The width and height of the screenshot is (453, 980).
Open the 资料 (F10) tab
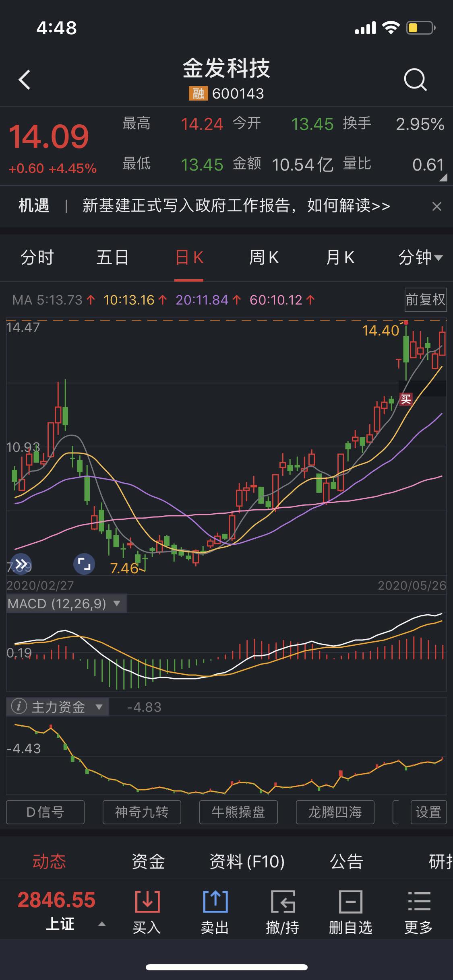point(247,861)
